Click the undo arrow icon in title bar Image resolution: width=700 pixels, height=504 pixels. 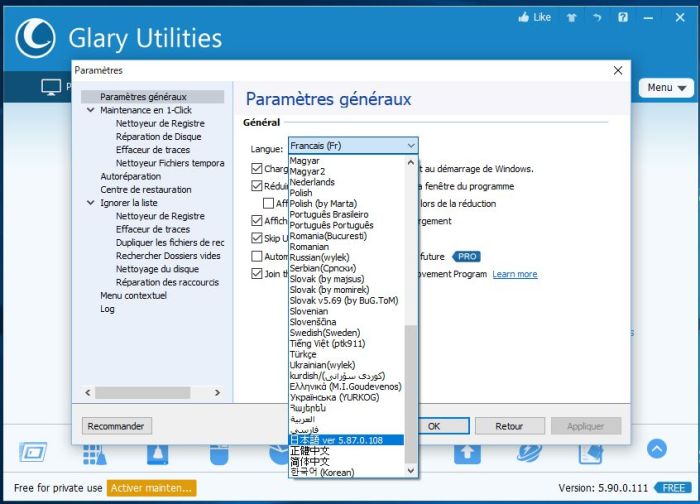pyautogui.click(x=597, y=17)
